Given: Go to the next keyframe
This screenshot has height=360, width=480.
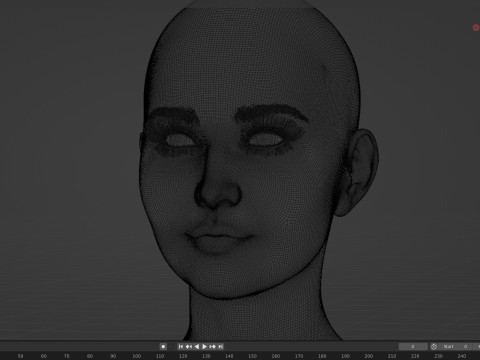Looking at the screenshot, I should [x=213, y=347].
